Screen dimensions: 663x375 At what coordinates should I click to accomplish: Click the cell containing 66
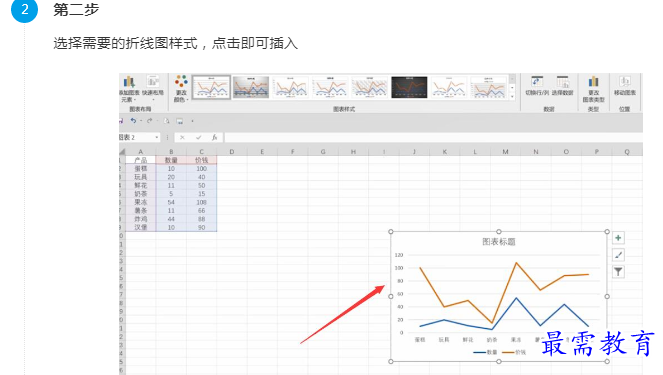coord(201,211)
